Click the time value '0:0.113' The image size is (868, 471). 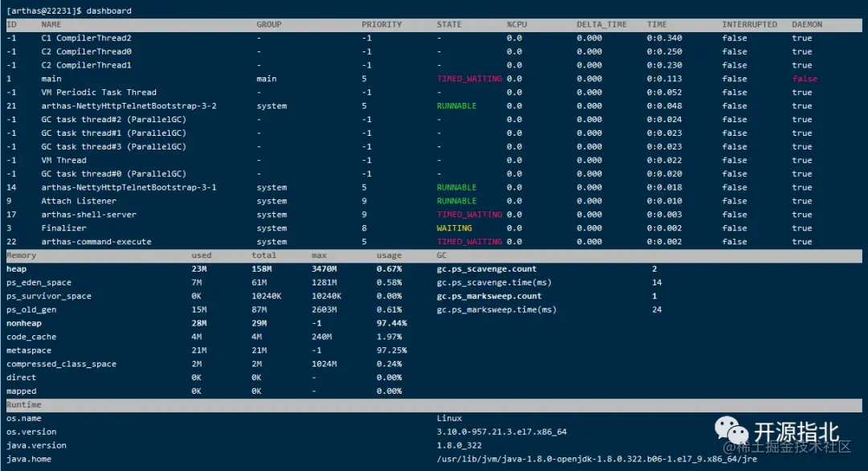point(665,79)
